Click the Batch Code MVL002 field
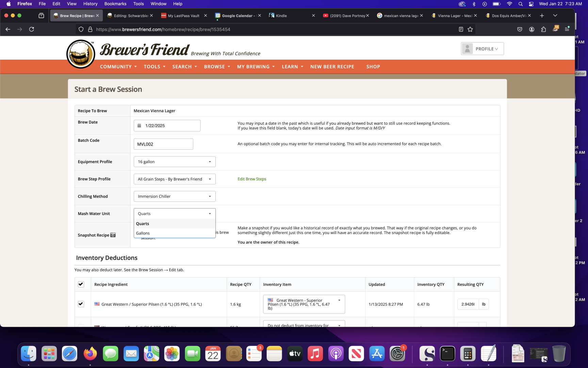This screenshot has height=368, width=588. [163, 144]
